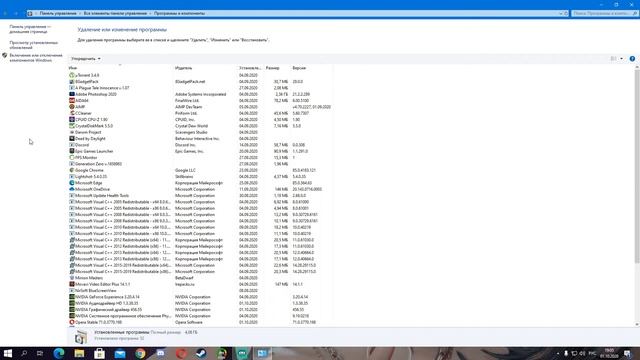Open the address bar history dropdown
The image size is (640, 360).
pos(560,13)
